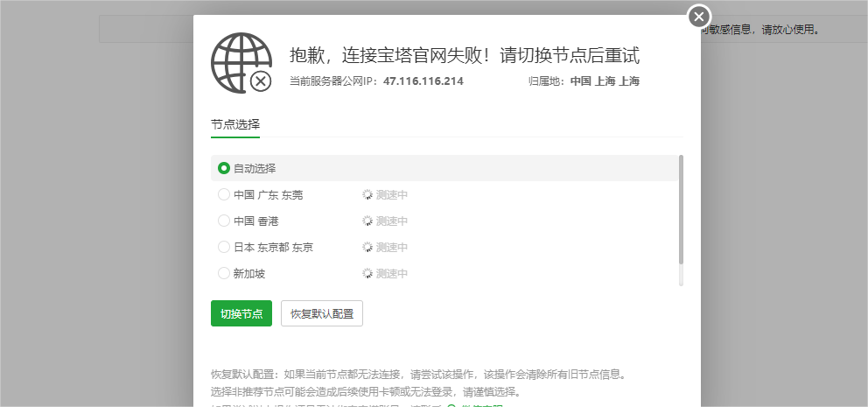The width and height of the screenshot is (868, 407).
Task: Click the 抱歉，连接宝塔官网失败 heading
Action: tap(465, 56)
